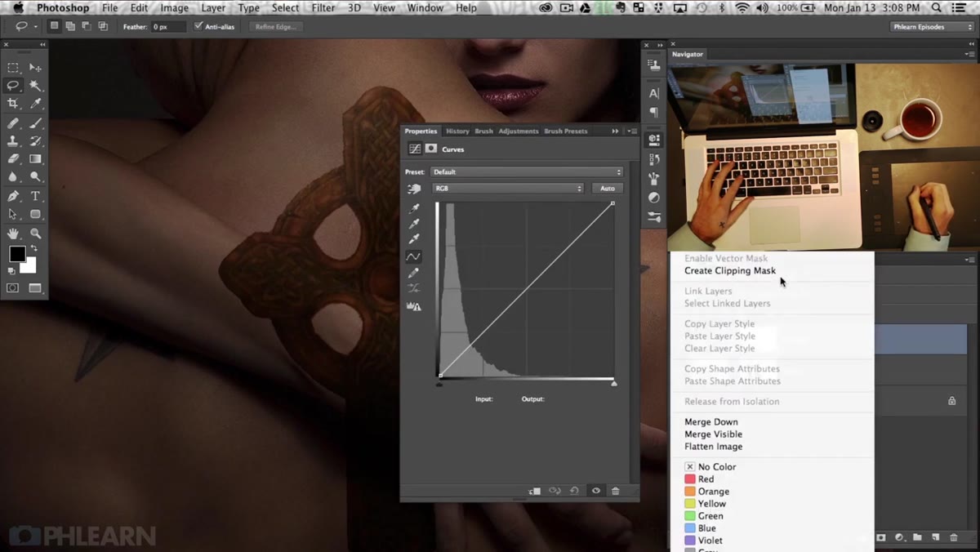Screen dimensions: 980x552
Task: Toggle the Anti-alias checkbox
Action: click(x=198, y=26)
